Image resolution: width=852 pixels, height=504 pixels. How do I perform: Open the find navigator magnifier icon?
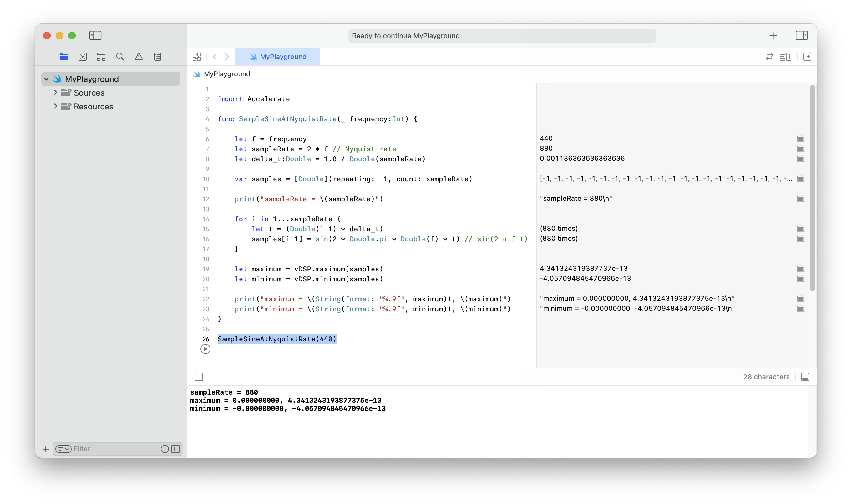click(x=120, y=57)
